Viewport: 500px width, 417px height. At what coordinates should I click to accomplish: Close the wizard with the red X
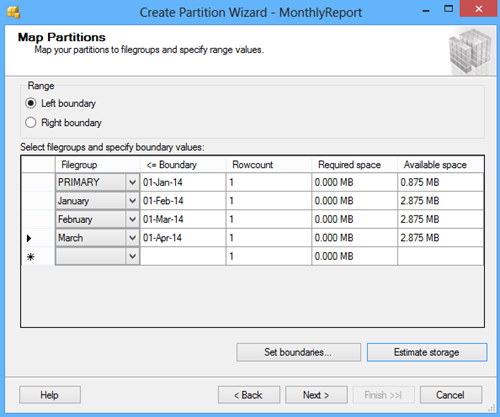point(479,9)
